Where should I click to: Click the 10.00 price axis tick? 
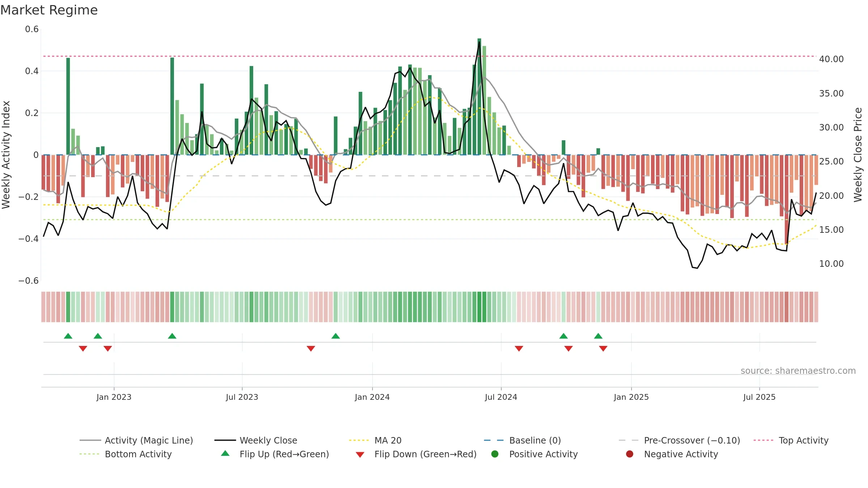[831, 264]
